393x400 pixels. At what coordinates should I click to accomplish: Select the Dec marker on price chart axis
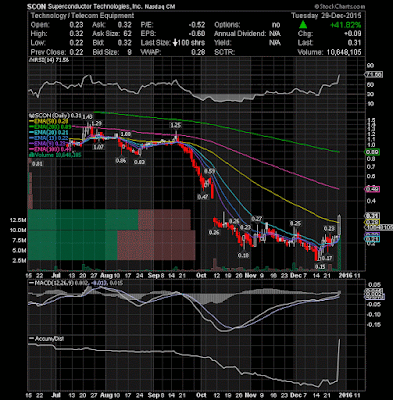(295, 276)
